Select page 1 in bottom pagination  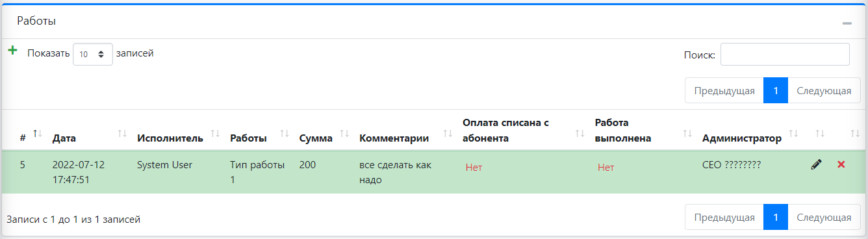(x=776, y=217)
